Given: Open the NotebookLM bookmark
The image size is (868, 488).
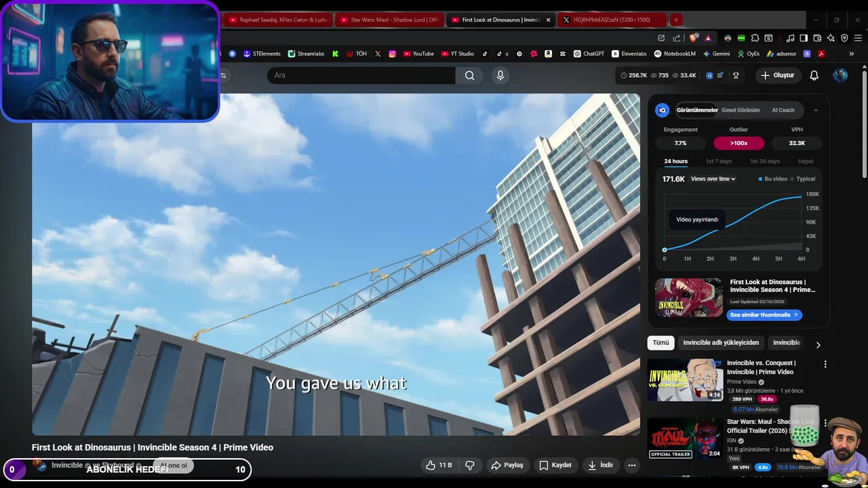Looking at the screenshot, I should [x=675, y=54].
